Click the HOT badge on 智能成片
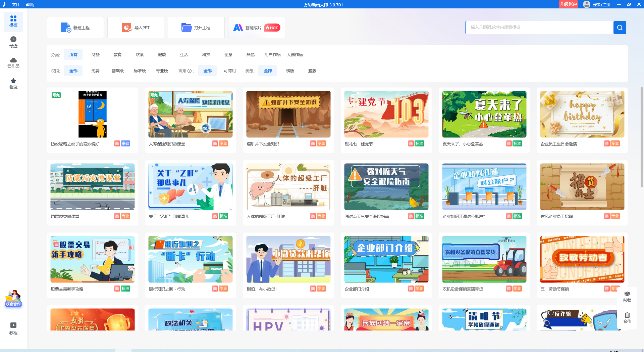Screen dimensions: 644x352 coord(272,28)
